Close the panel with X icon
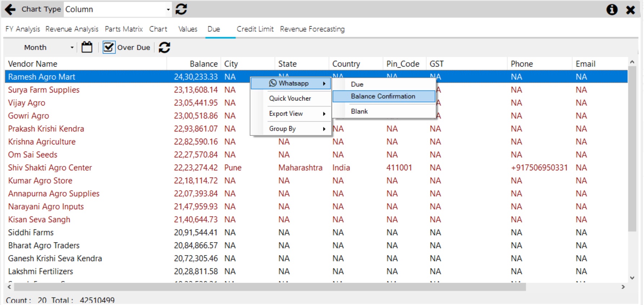Screen dimensions: 644x305 631,10
